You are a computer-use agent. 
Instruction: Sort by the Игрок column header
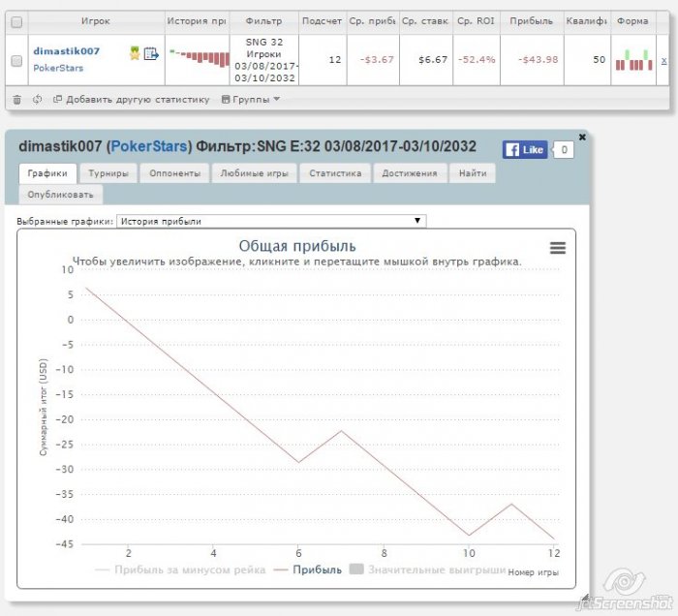coord(96,20)
